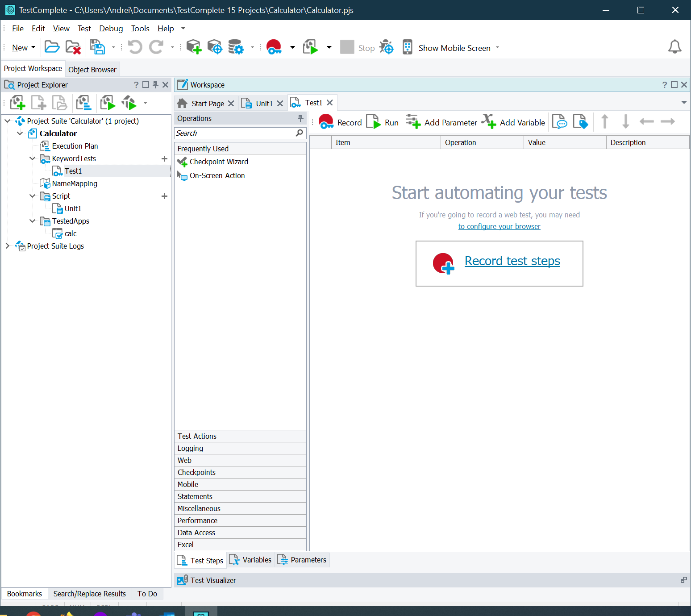
Task: Click the cube with green plus toolbar icon
Action: 194,47
